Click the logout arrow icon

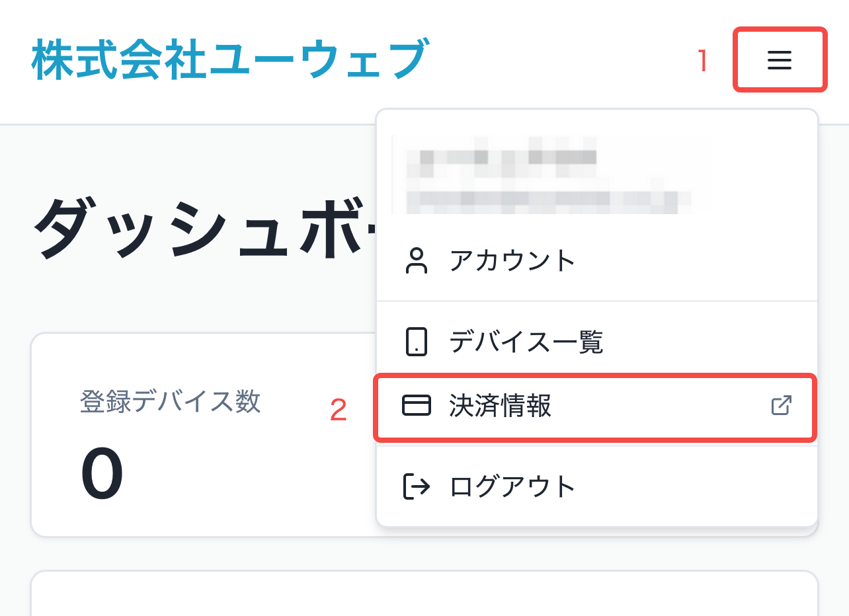(x=417, y=486)
